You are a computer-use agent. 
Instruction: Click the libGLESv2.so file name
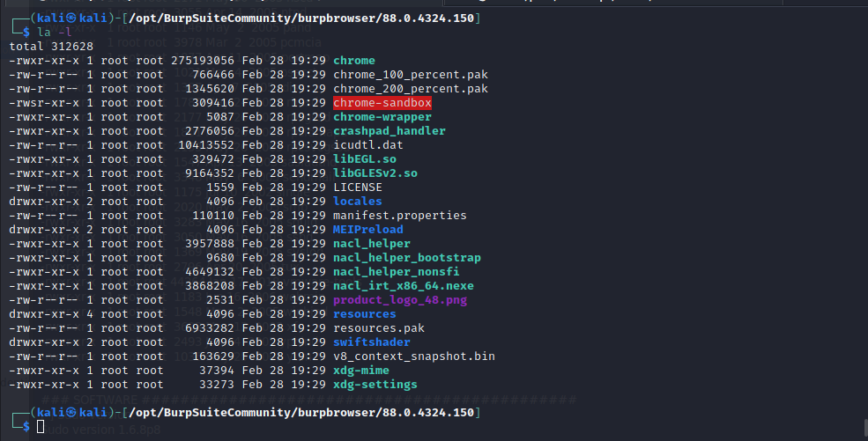coord(375,173)
